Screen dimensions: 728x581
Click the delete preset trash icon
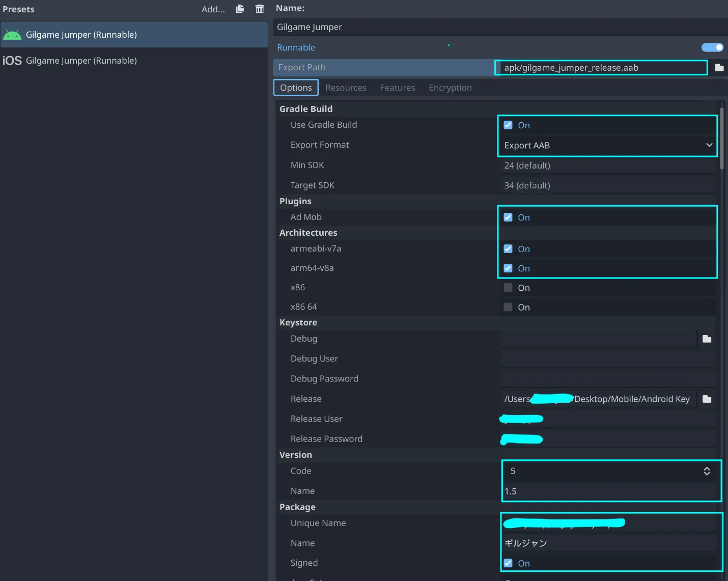[260, 9]
